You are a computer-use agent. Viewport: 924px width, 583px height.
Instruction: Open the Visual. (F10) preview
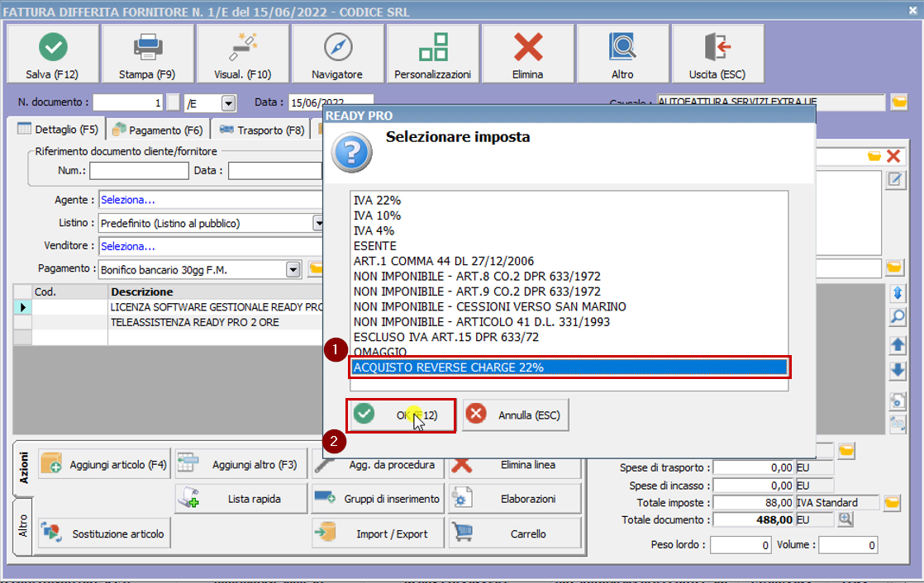coord(243,54)
